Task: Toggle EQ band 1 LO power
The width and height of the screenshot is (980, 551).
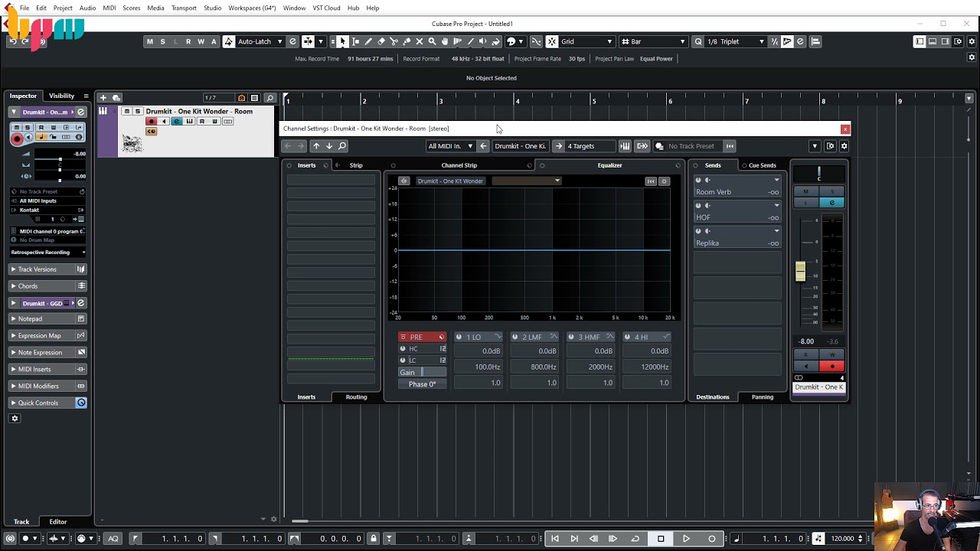Action: pos(459,337)
